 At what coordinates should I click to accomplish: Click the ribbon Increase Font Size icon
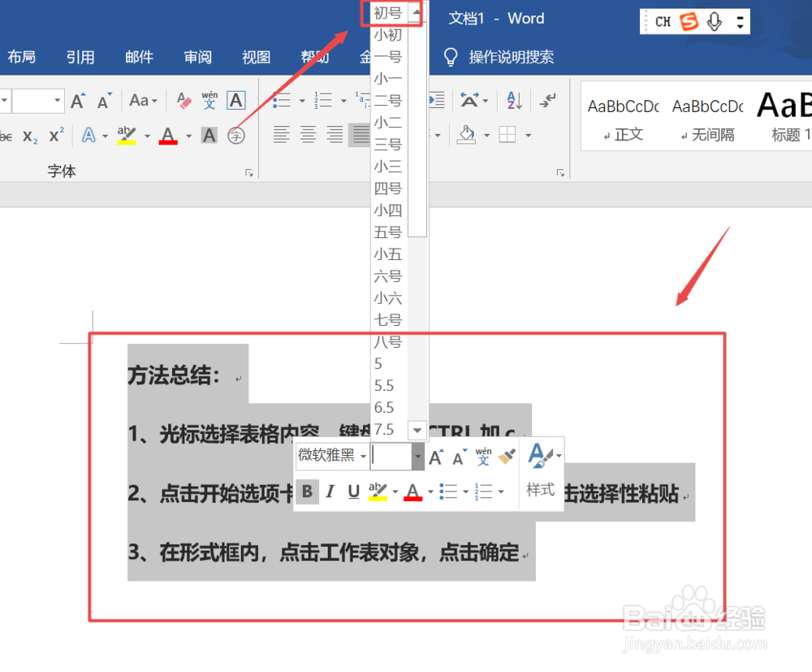[78, 101]
